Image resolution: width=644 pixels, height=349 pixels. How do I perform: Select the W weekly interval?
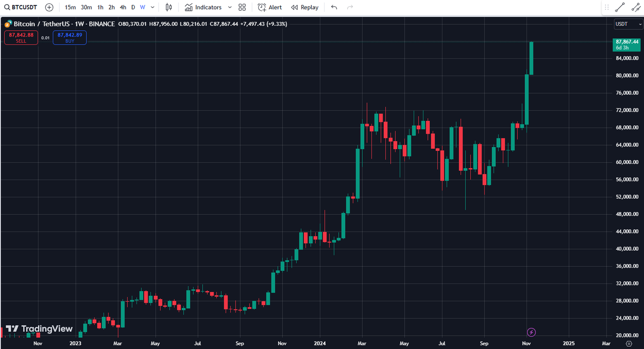tap(142, 8)
